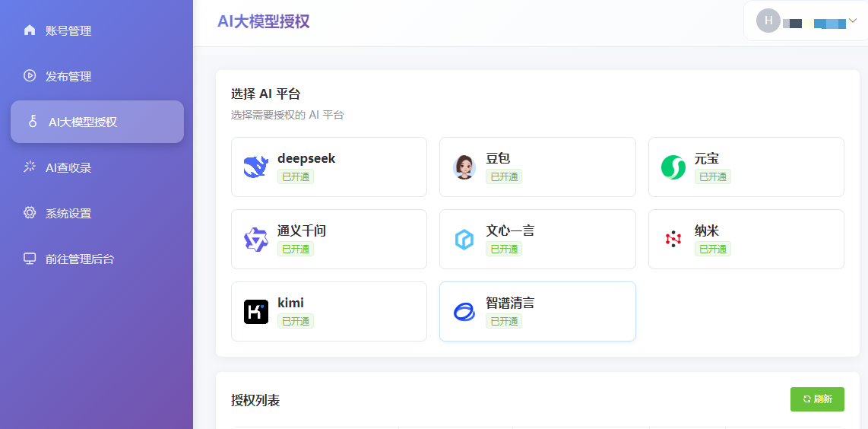Screen dimensions: 868x429
Task: Select the 豆包 avatar icon
Action: click(x=464, y=167)
